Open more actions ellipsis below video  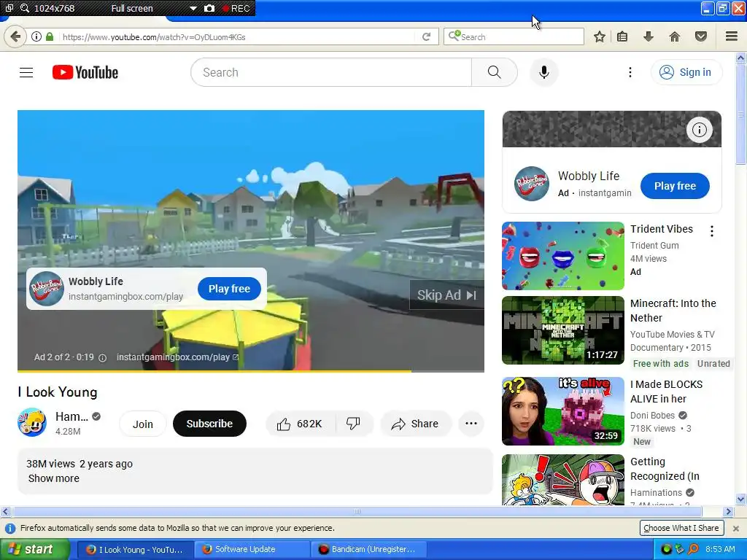[x=471, y=424]
